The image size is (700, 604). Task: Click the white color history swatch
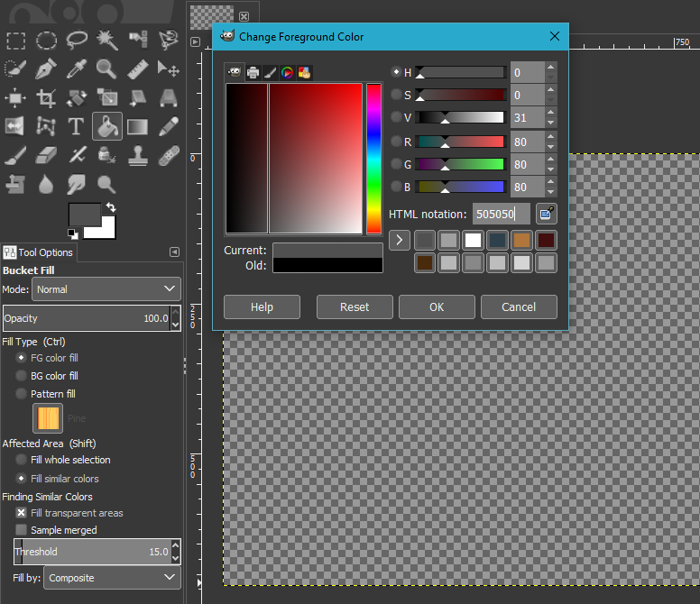[473, 240]
